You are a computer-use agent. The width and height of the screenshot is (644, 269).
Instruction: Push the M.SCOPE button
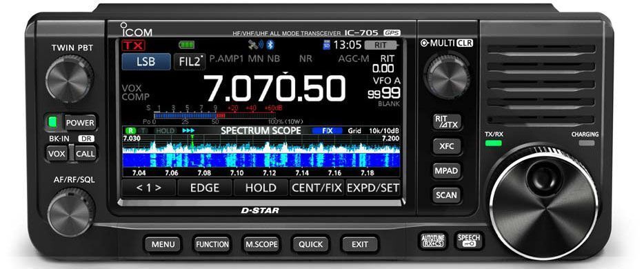point(261,244)
